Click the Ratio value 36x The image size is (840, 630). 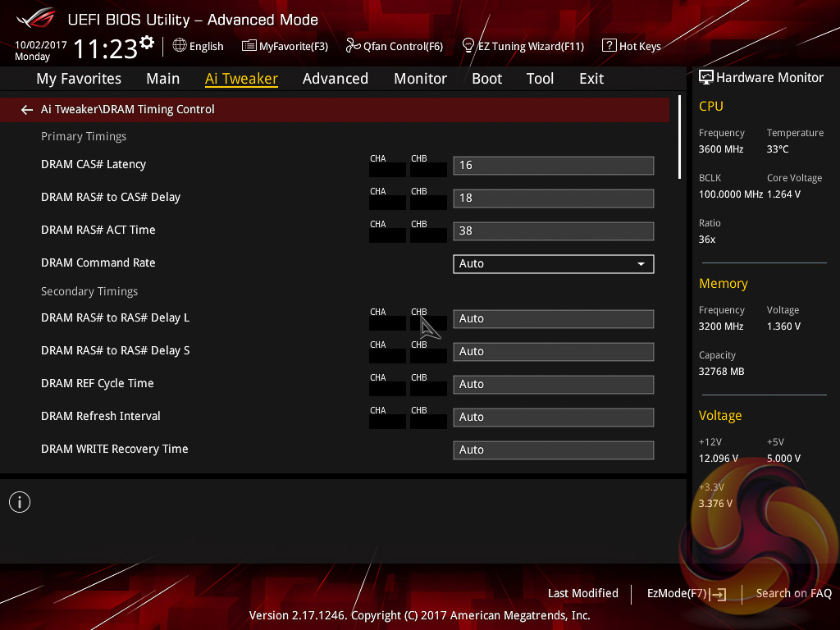tap(706, 240)
